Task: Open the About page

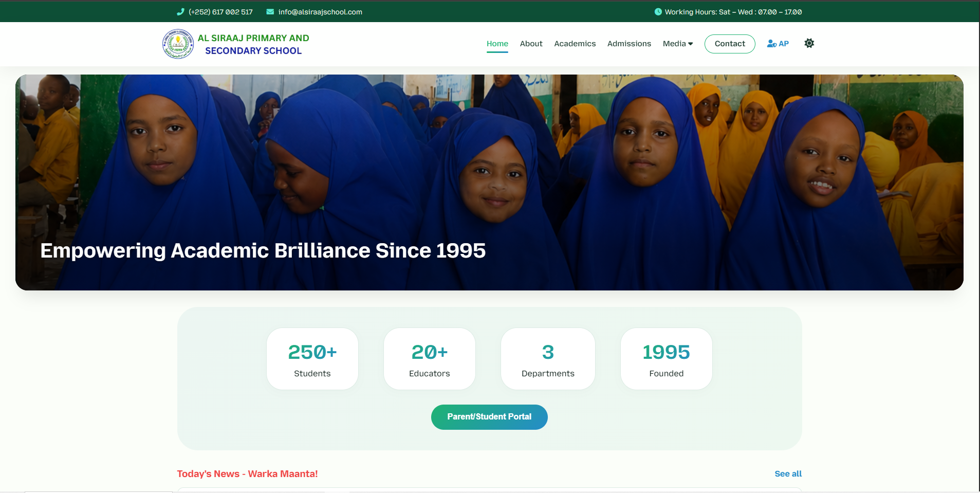Action: coord(531,44)
